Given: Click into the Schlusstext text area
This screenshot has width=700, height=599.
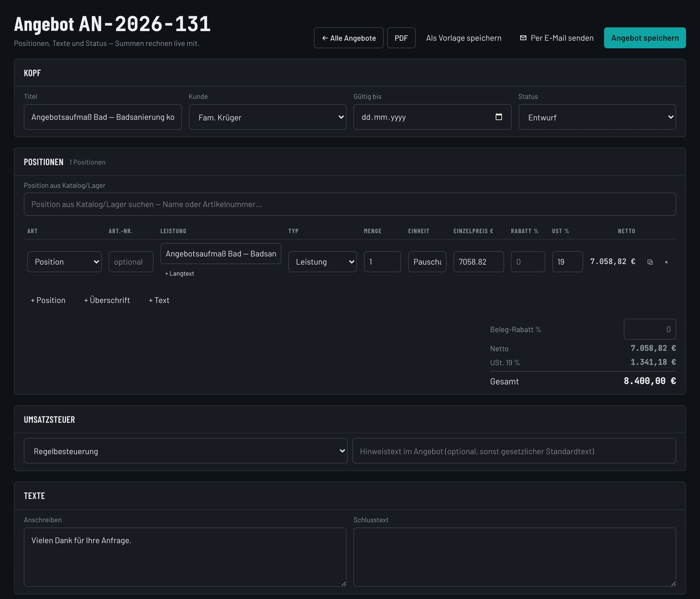Looking at the screenshot, I should click(515, 557).
